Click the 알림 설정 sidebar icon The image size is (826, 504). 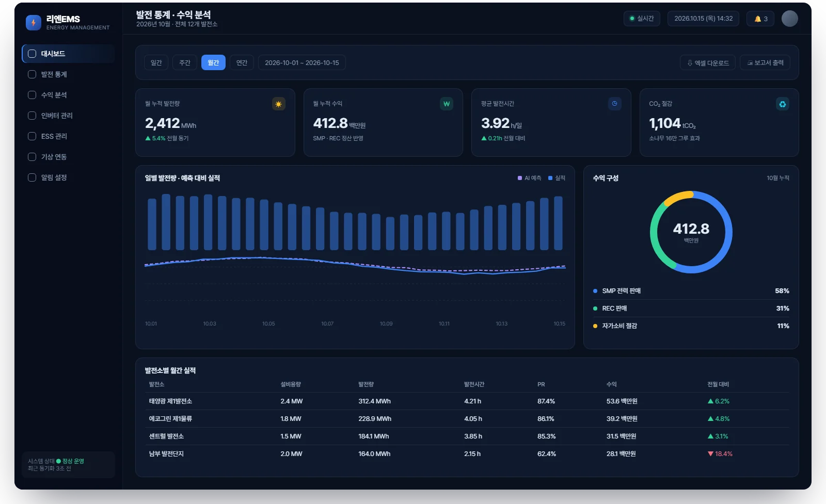32,177
